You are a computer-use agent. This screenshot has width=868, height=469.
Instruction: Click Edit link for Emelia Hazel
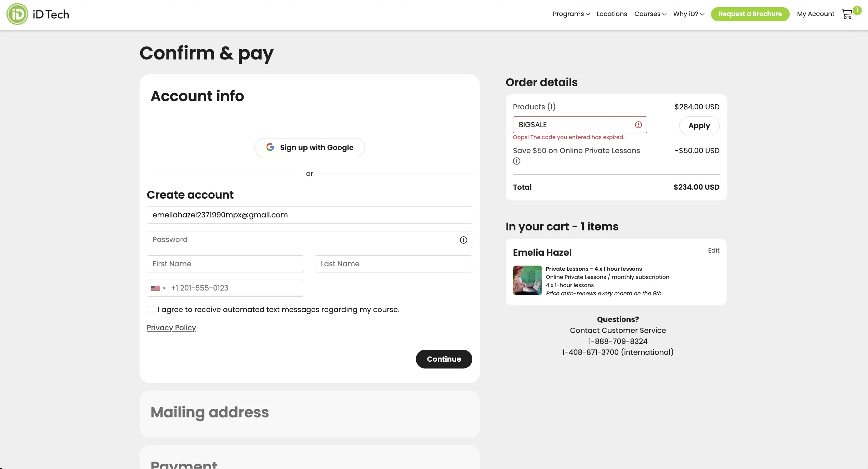(x=713, y=251)
